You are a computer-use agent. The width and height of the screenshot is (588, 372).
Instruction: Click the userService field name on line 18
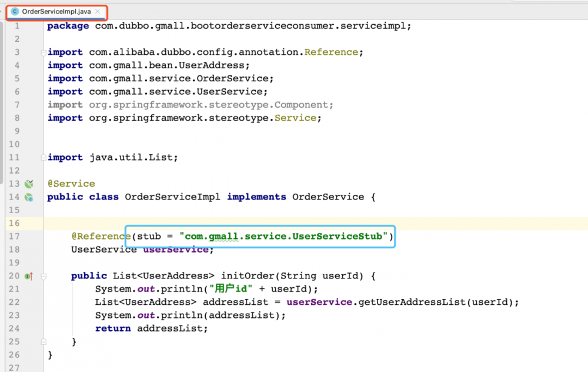[175, 250]
